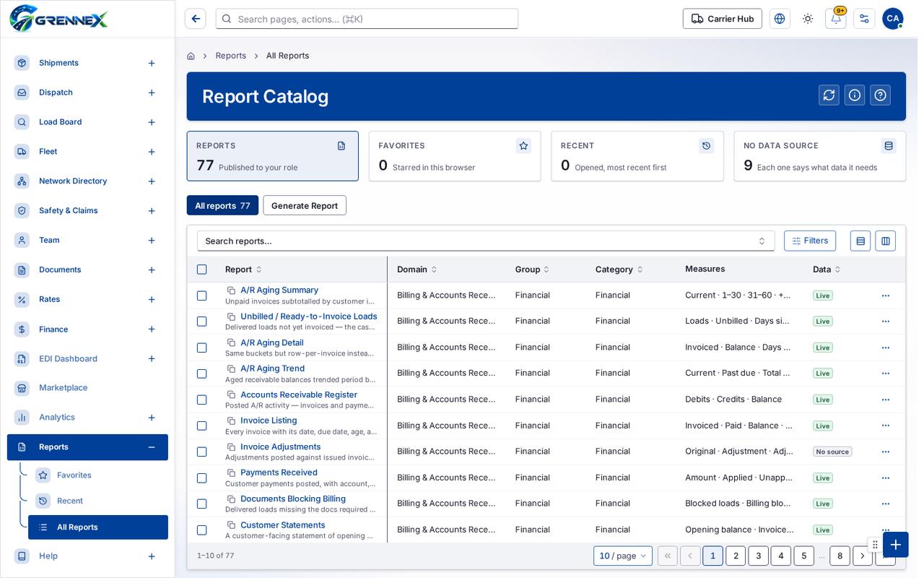Click the back arrow button in header
This screenshot has height=578, width=924.
[x=196, y=19]
